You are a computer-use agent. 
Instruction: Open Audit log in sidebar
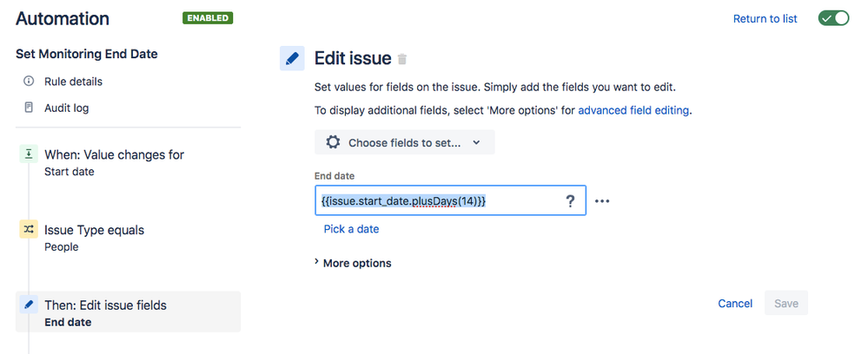(66, 108)
